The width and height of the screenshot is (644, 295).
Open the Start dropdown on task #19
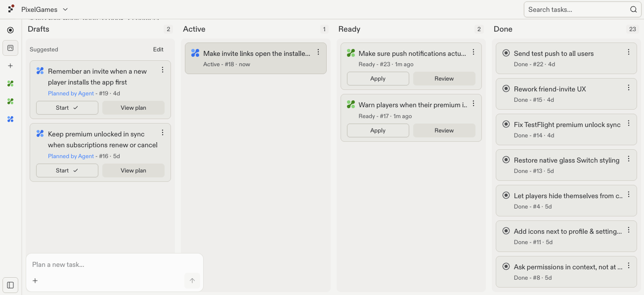67,108
